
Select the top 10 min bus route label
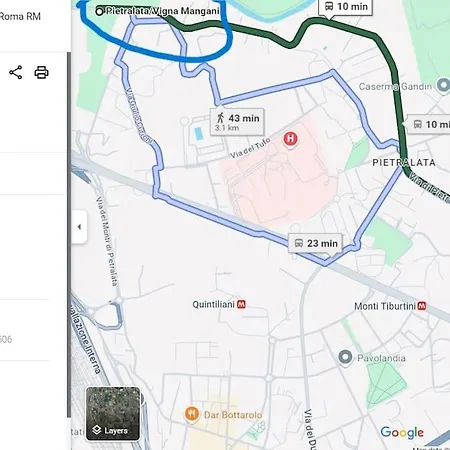(x=345, y=7)
